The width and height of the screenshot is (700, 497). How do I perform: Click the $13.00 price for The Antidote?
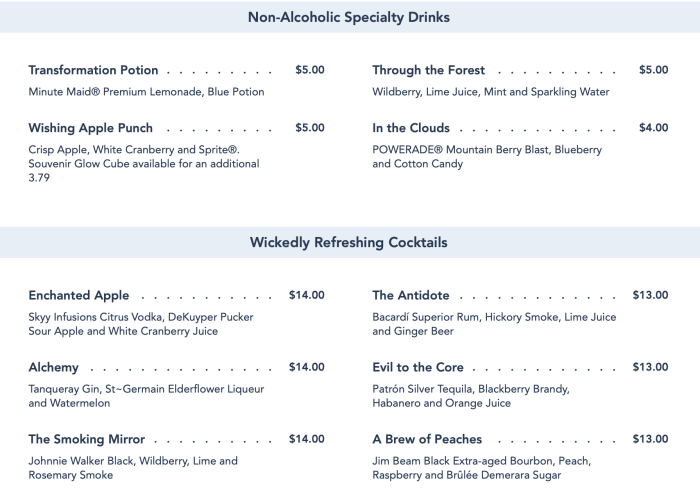point(651,295)
